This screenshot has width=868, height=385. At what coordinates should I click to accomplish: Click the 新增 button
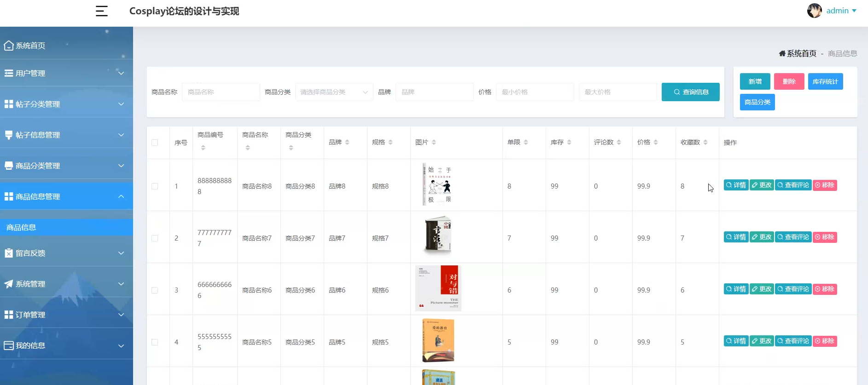coord(755,81)
